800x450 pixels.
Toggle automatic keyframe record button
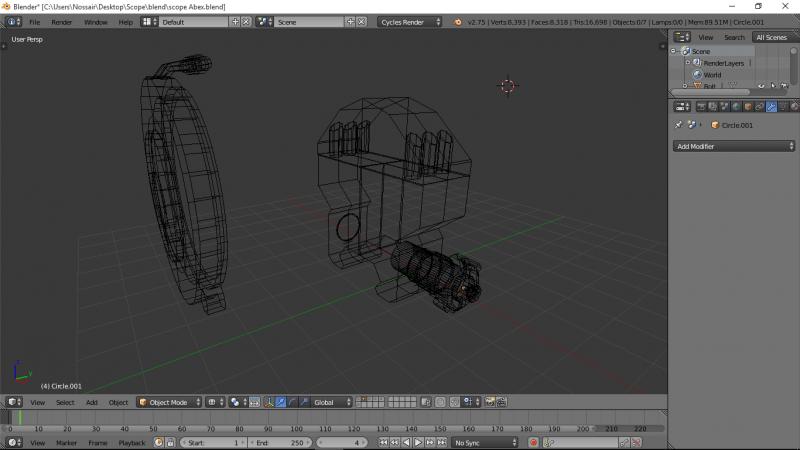coord(533,442)
